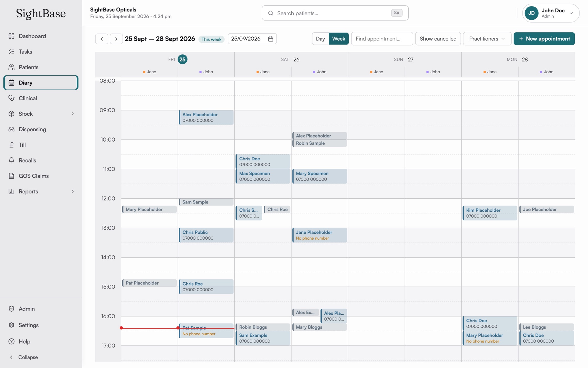Go to previous week arrow
This screenshot has width=588, height=368.
[102, 39]
